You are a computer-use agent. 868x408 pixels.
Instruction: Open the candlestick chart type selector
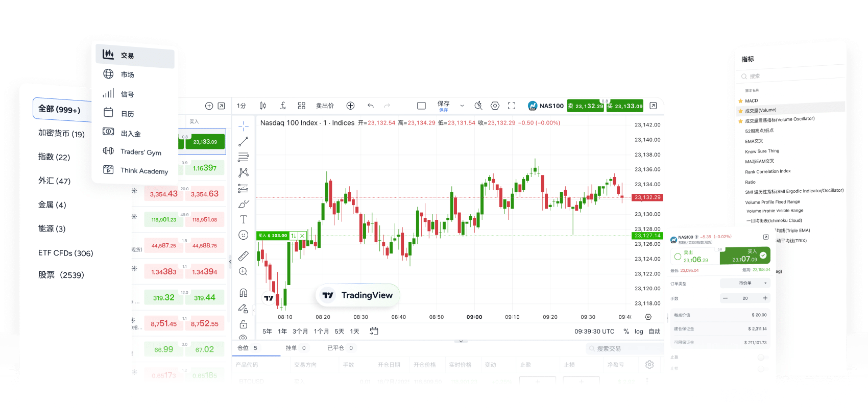click(262, 106)
